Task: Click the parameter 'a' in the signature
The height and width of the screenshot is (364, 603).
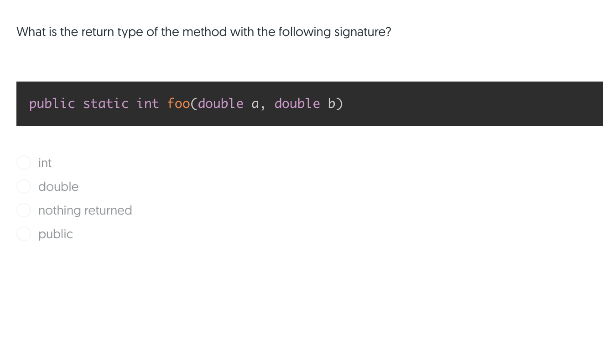Action: [x=255, y=103]
